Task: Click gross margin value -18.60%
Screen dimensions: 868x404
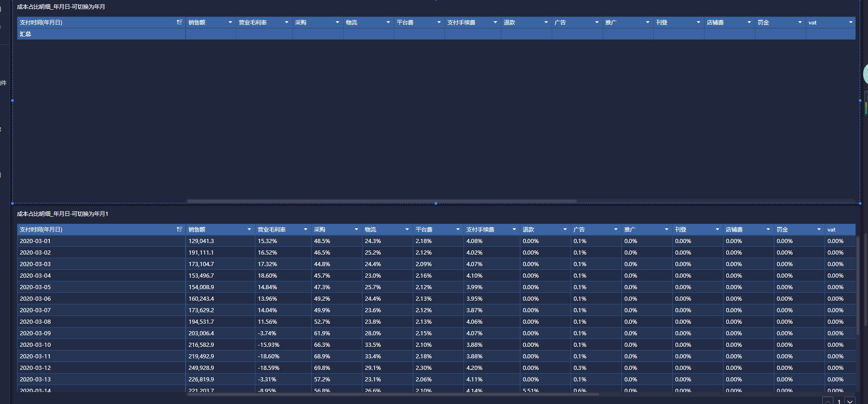Action: [x=269, y=356]
